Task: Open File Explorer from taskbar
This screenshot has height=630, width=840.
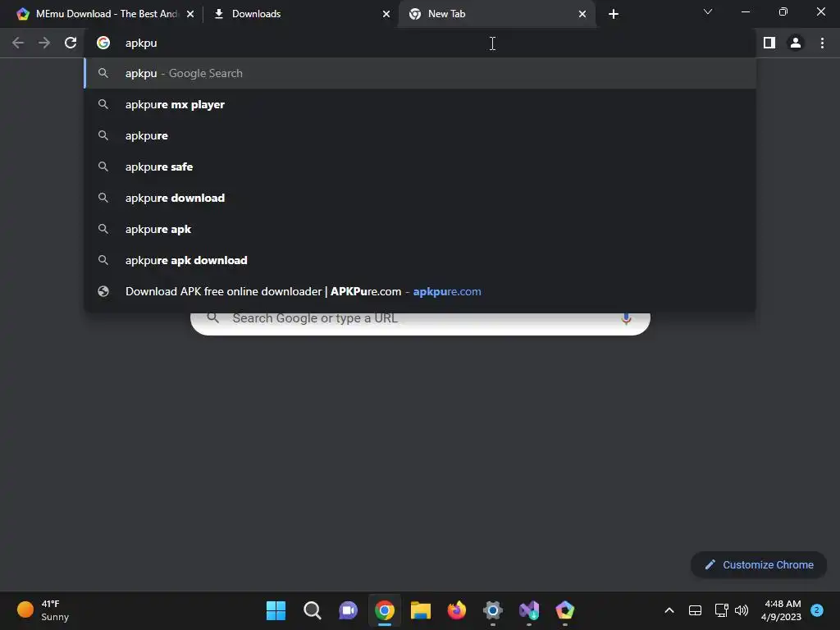Action: pos(421,610)
